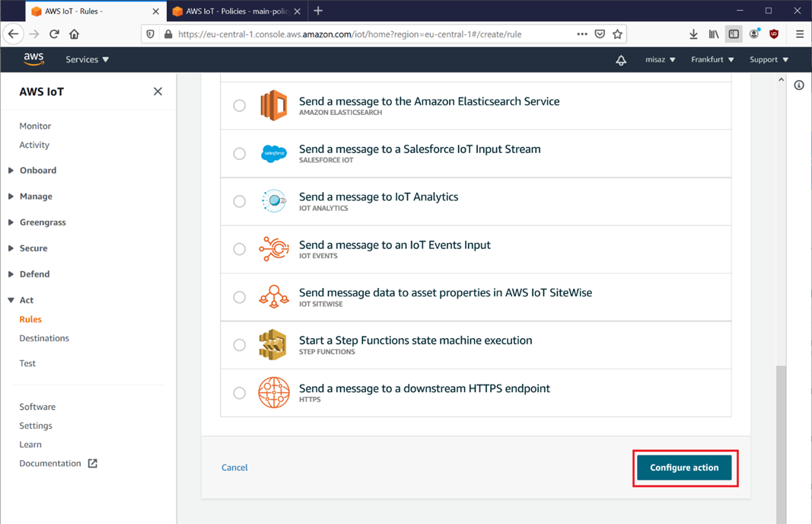
Task: Click the AWS logo in header
Action: (33, 59)
